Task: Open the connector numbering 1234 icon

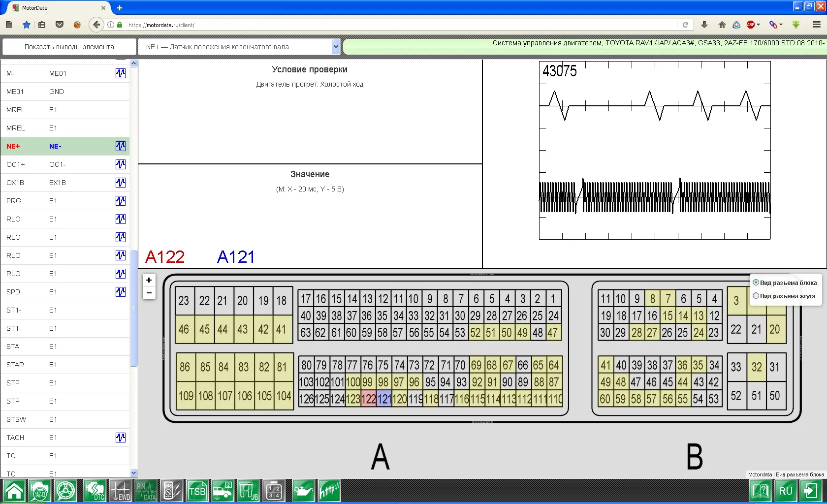Action: coord(274,491)
